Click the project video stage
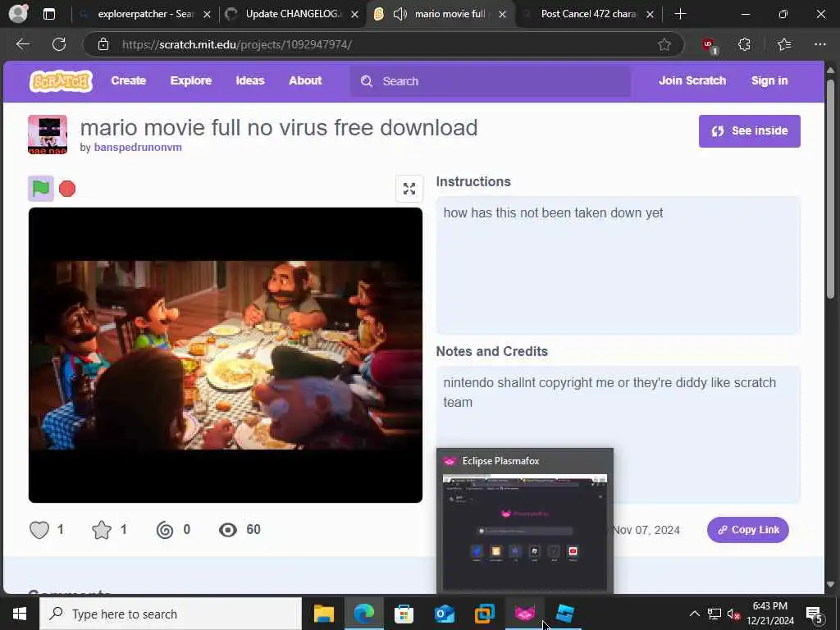Screen dimensions: 840x630 tap(226, 355)
